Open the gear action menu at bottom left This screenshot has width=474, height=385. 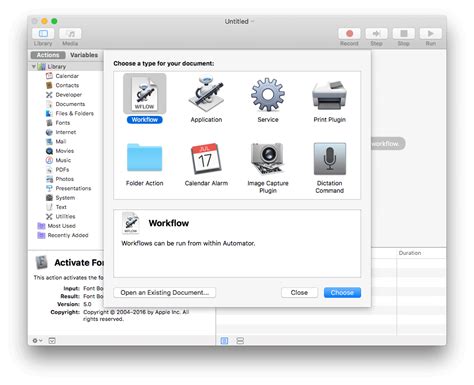pos(37,340)
